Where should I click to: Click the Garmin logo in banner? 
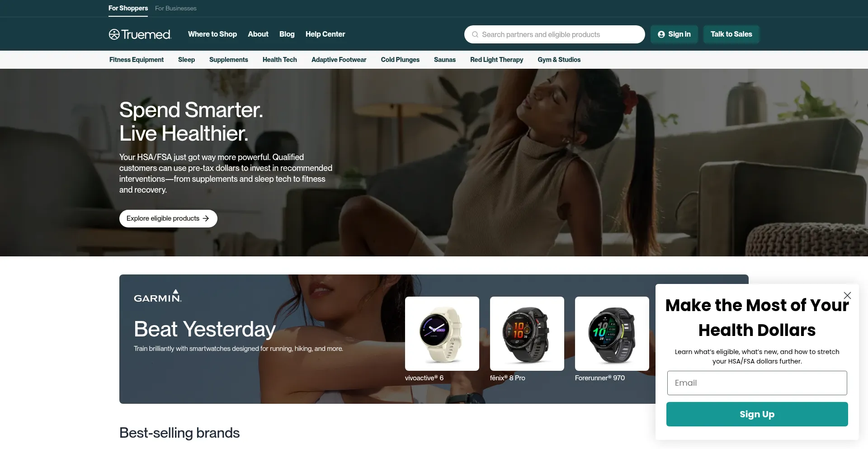coord(158,296)
